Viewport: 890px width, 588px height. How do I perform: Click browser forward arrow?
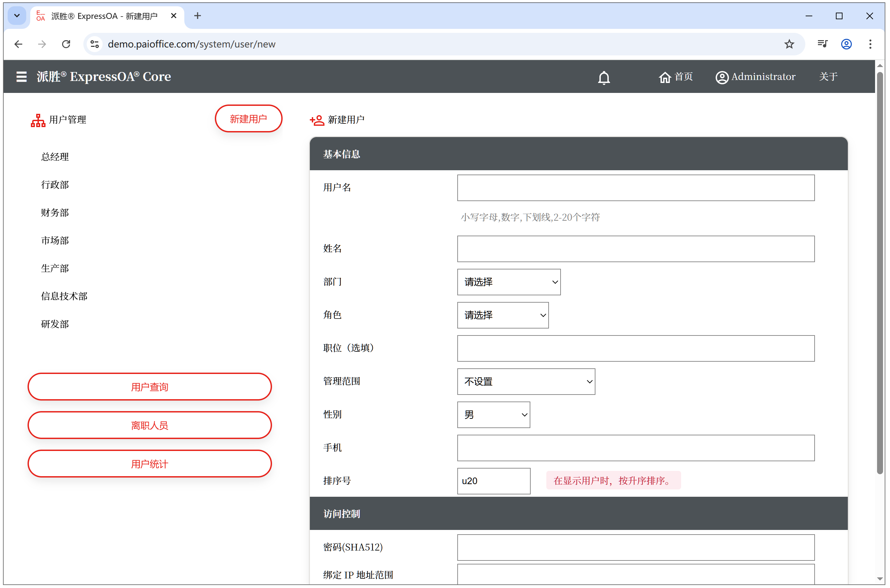point(42,44)
